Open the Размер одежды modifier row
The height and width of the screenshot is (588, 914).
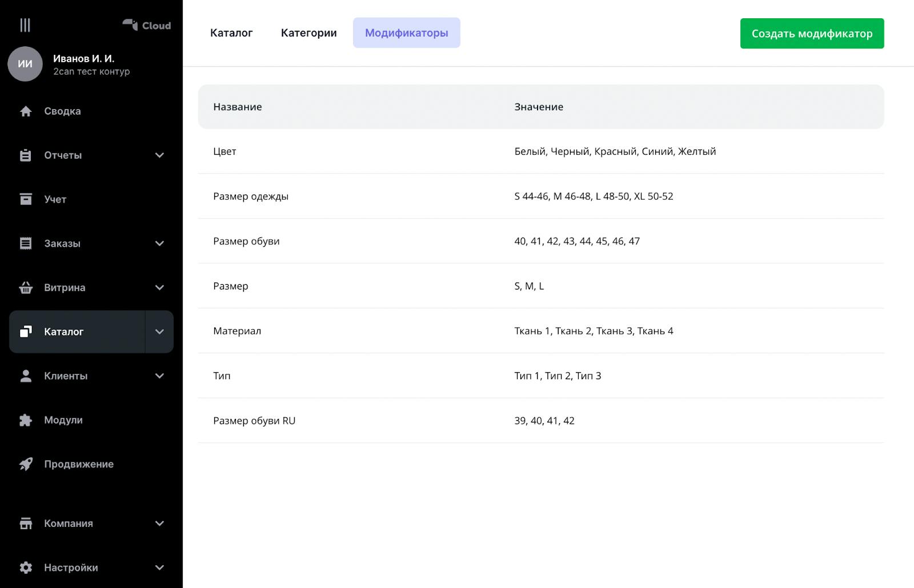coord(541,196)
